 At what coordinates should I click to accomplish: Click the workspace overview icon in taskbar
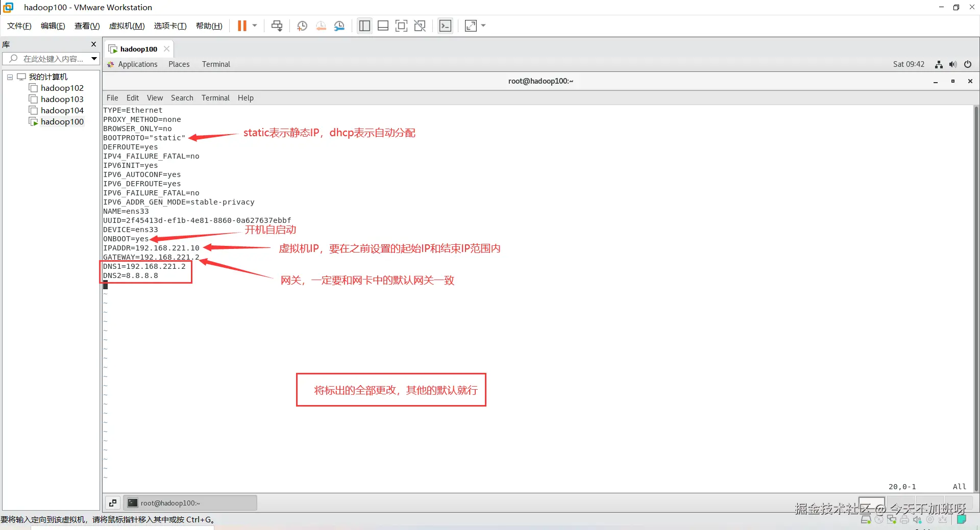[x=113, y=503]
